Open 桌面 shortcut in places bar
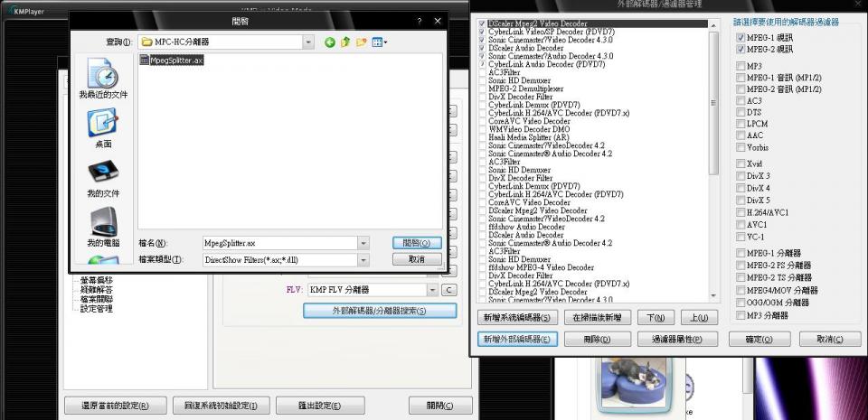Screen dimensions: 868x420 click(103, 128)
